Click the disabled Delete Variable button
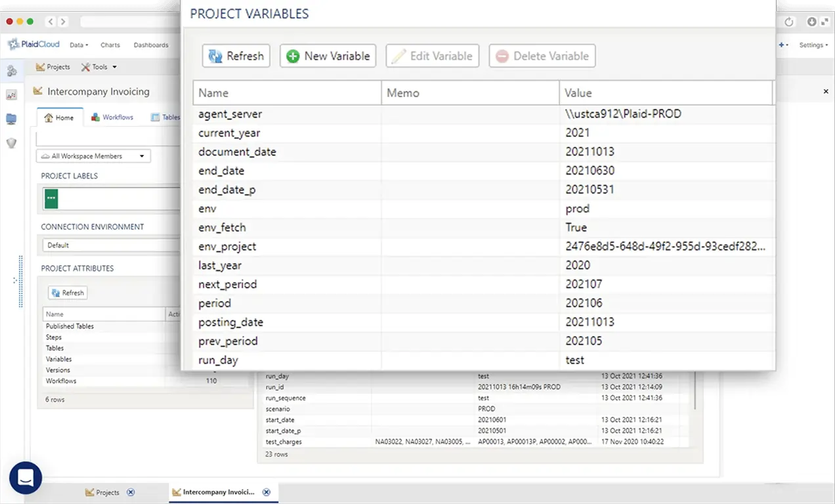This screenshot has height=504, width=835. [x=542, y=56]
